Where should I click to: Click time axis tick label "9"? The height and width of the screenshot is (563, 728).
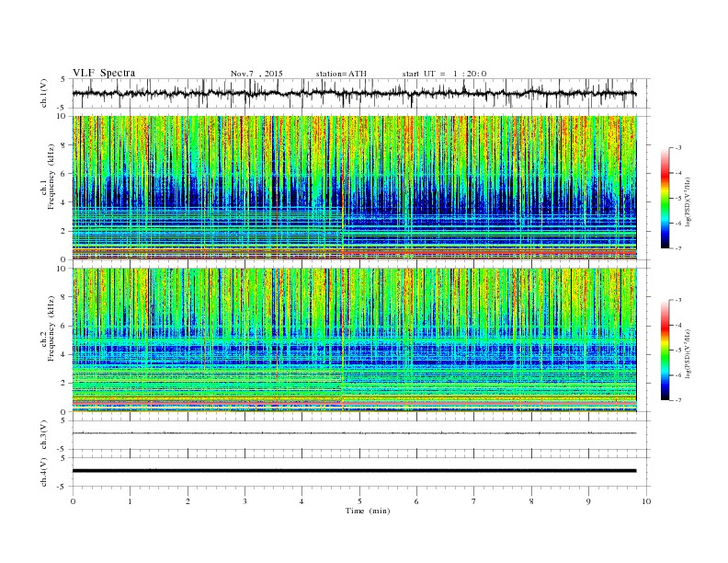588,501
